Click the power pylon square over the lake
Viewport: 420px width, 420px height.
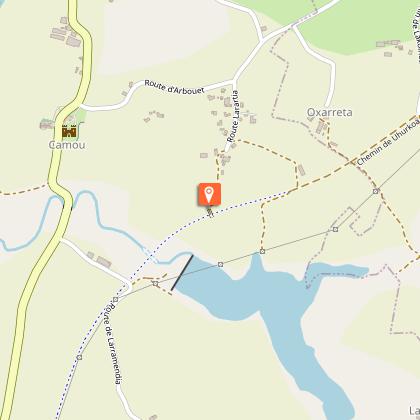[x=220, y=264]
